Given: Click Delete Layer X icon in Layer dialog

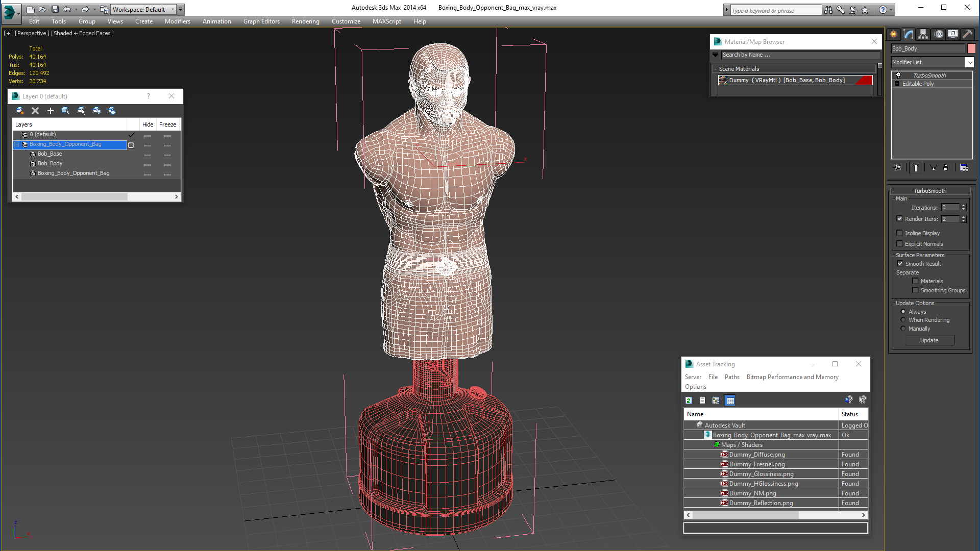Looking at the screenshot, I should click(x=35, y=111).
